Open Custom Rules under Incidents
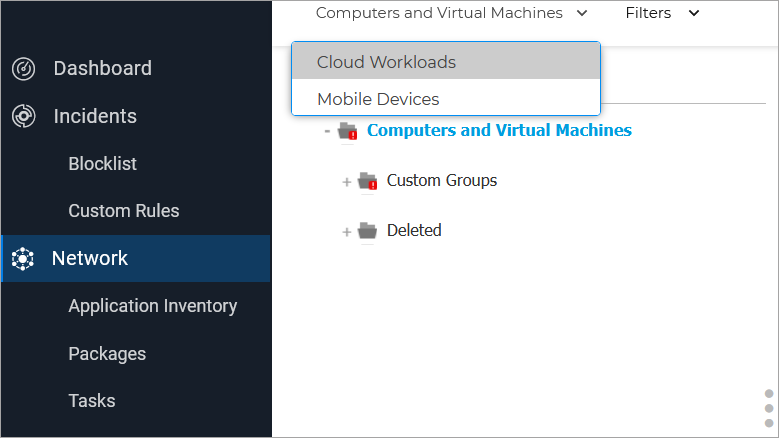The height and width of the screenshot is (438, 779). click(123, 211)
